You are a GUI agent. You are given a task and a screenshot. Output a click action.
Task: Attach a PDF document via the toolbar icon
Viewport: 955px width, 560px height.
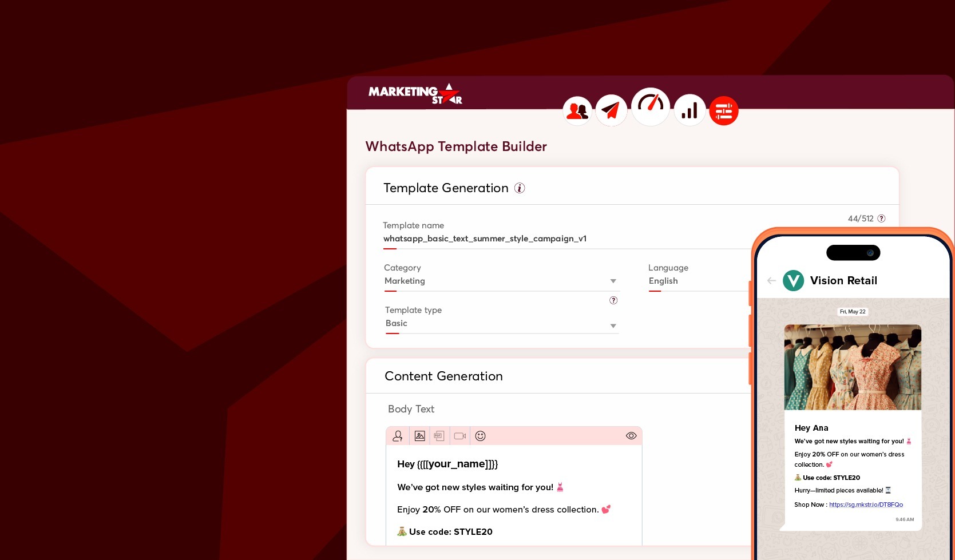click(439, 436)
